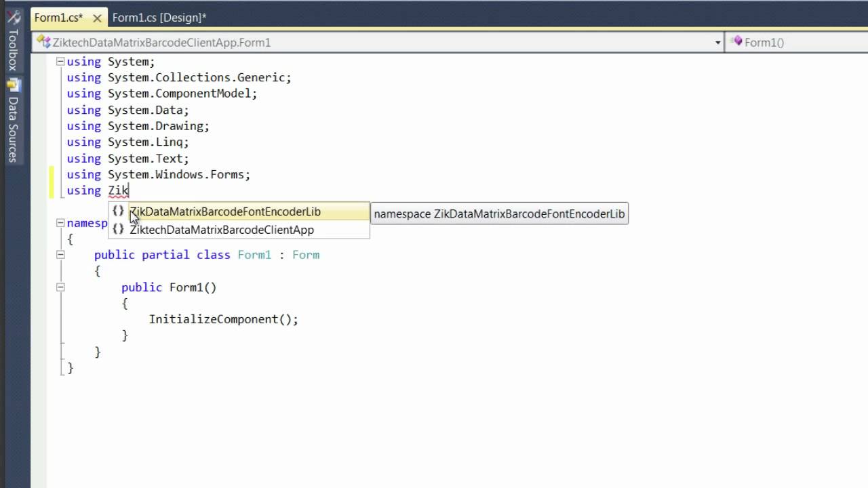Click 'using System.Windows.Forms;' line
868x488 pixels.
point(159,174)
